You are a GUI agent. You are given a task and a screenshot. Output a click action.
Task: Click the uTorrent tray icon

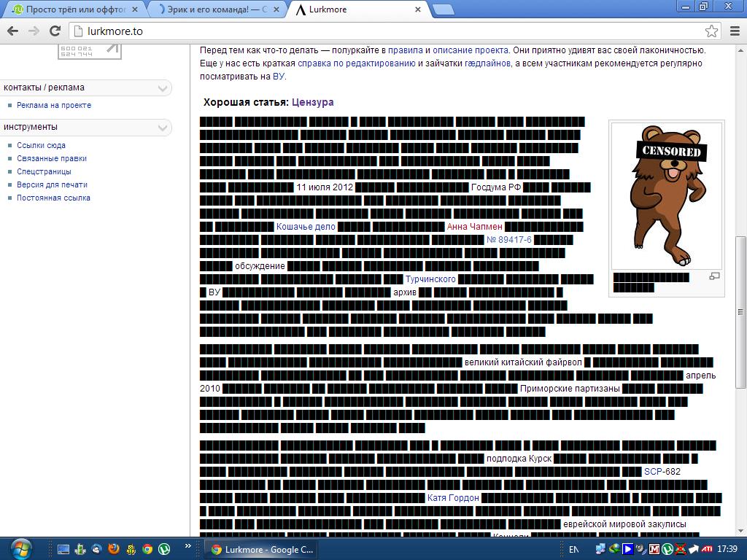[667, 550]
